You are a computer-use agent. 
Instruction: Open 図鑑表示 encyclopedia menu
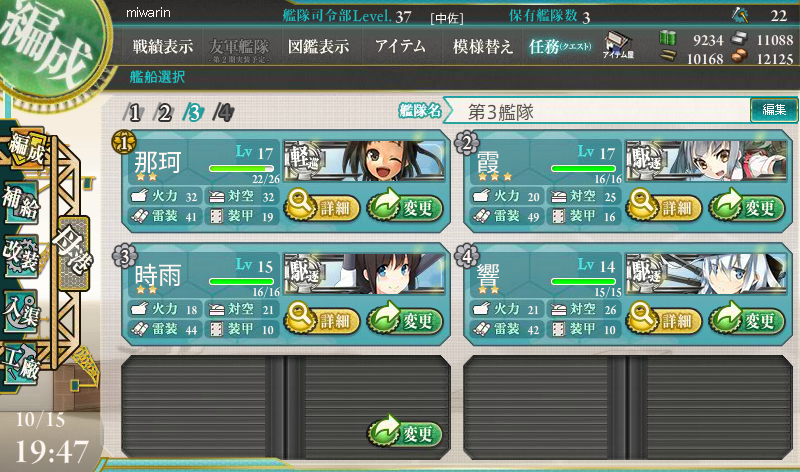(x=318, y=47)
